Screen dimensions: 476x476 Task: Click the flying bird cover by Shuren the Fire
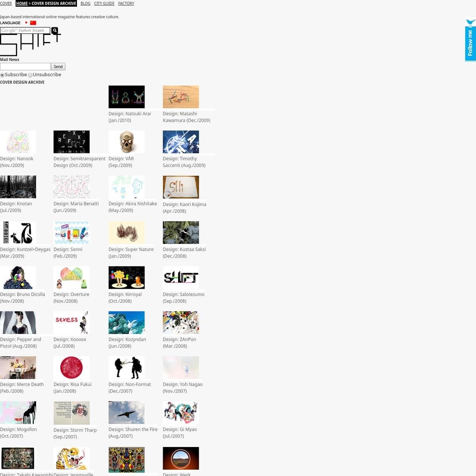127,413
